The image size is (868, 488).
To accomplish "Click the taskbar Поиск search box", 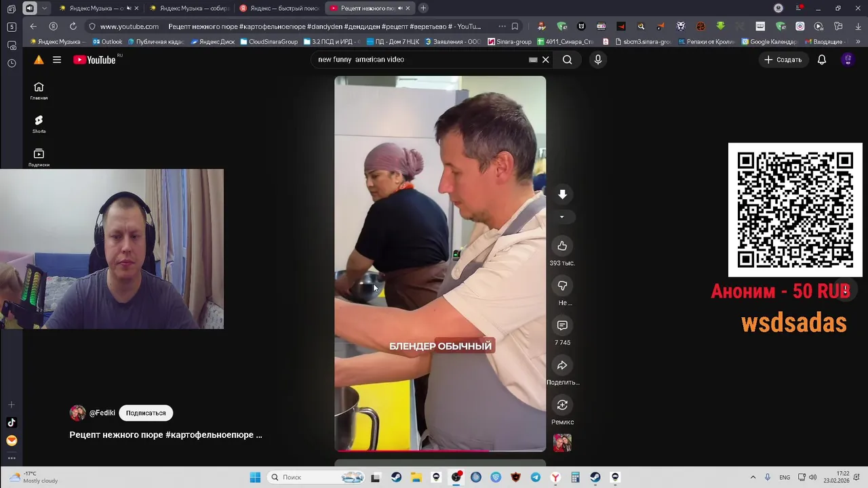I will pos(316,477).
